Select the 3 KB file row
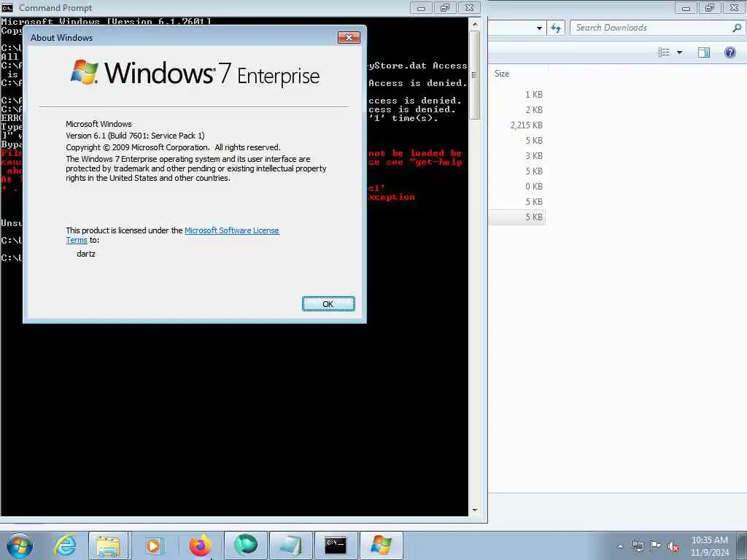747x560 pixels. coord(519,156)
